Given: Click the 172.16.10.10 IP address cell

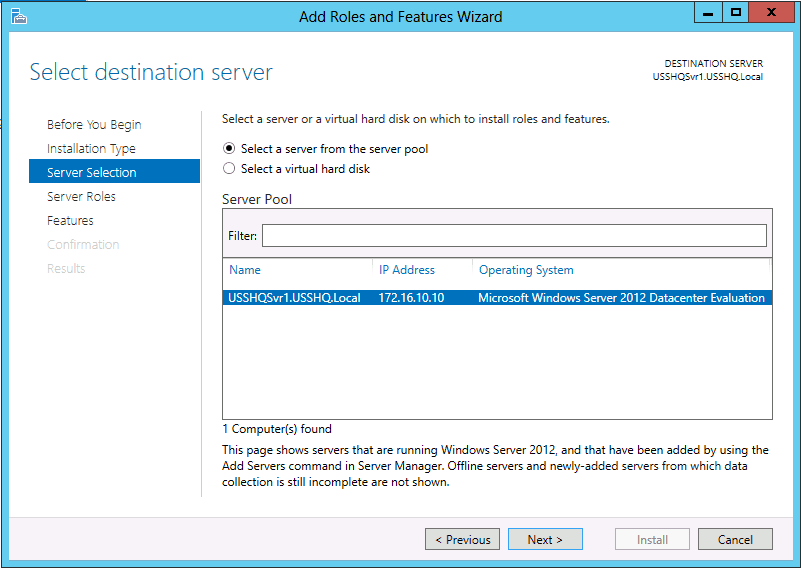Looking at the screenshot, I should 411,298.
